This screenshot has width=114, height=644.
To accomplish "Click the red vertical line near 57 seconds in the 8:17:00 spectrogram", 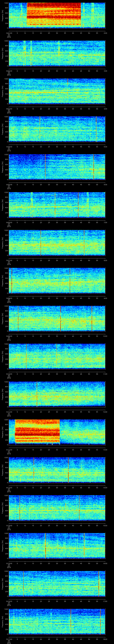I will pos(100,621).
